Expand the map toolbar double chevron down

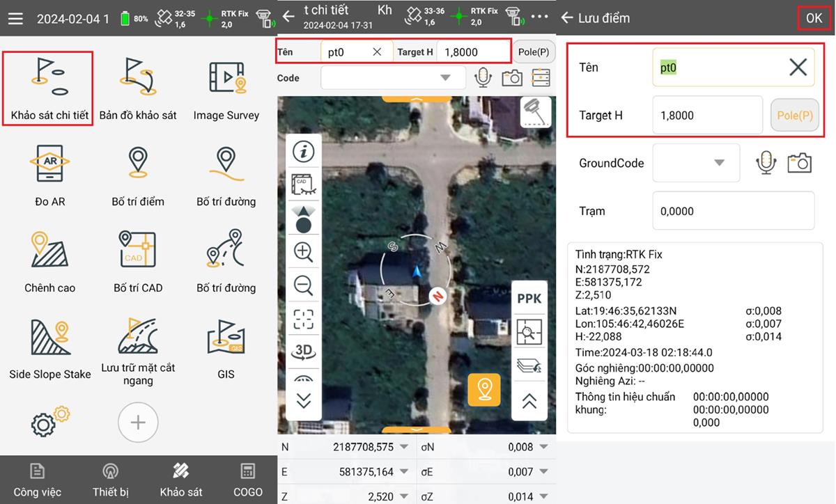(x=304, y=401)
